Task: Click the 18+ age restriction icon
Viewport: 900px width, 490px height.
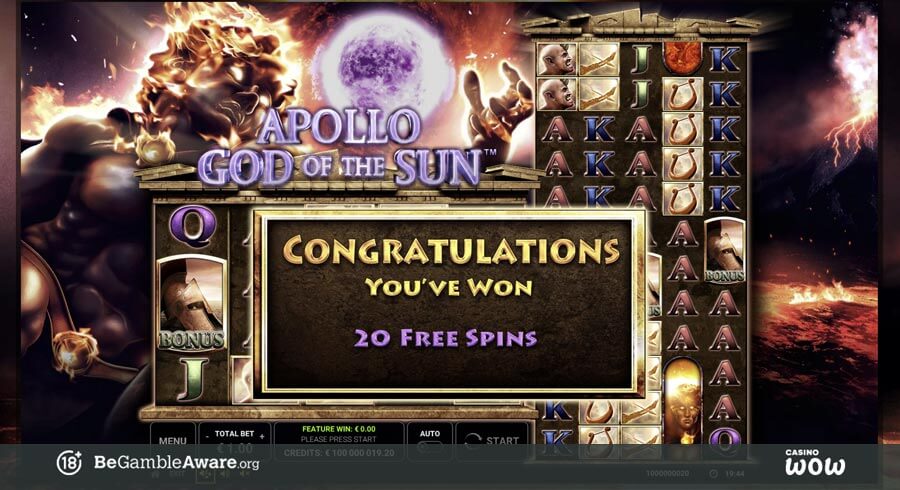Action: pos(69,462)
